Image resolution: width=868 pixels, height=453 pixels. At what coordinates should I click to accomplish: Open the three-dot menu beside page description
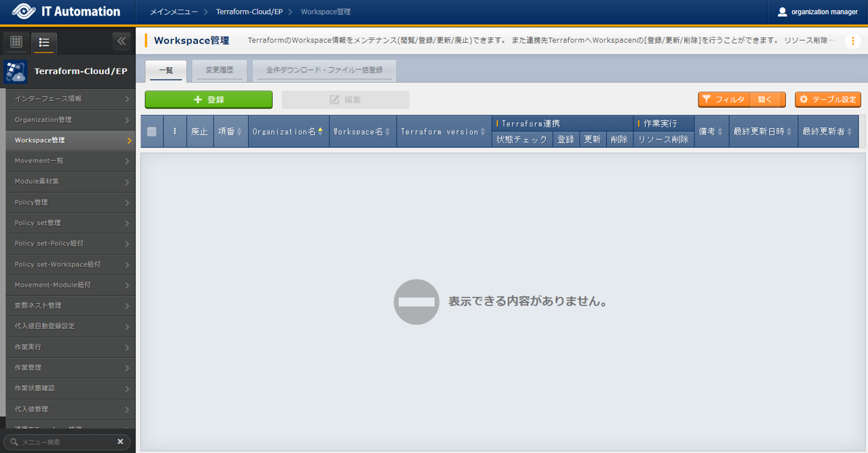852,41
